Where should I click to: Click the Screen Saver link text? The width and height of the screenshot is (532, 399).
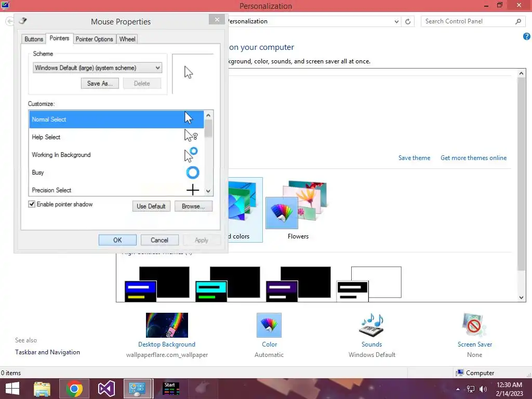tap(475, 344)
